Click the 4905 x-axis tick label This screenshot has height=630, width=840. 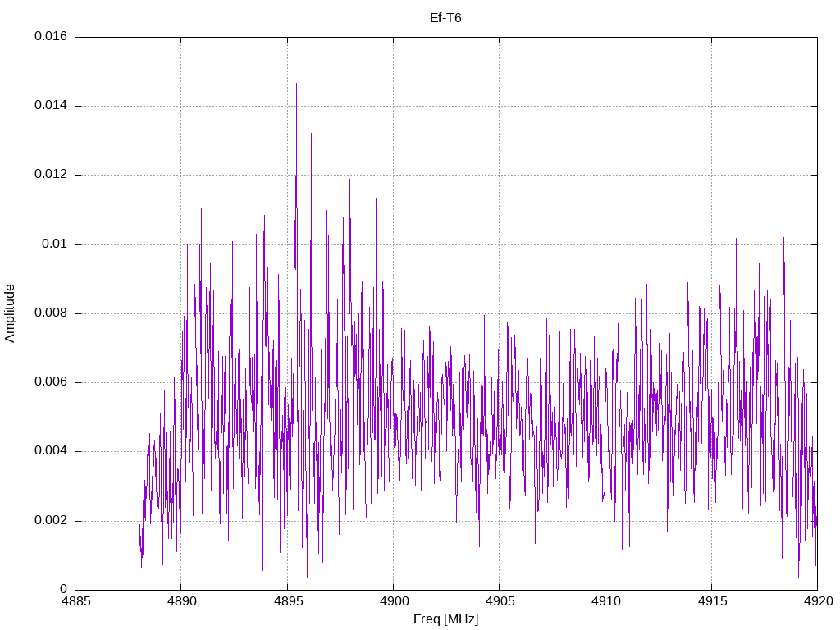pyautogui.click(x=500, y=601)
